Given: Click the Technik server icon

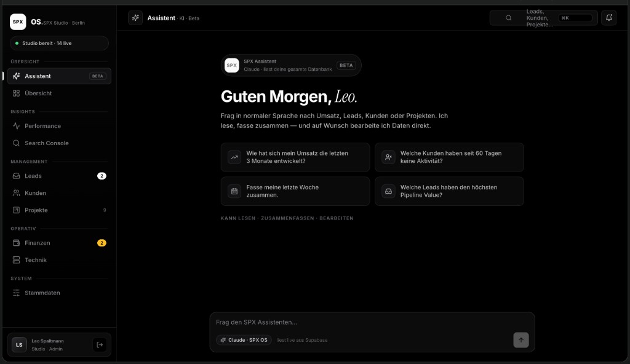Looking at the screenshot, I should (x=16, y=260).
